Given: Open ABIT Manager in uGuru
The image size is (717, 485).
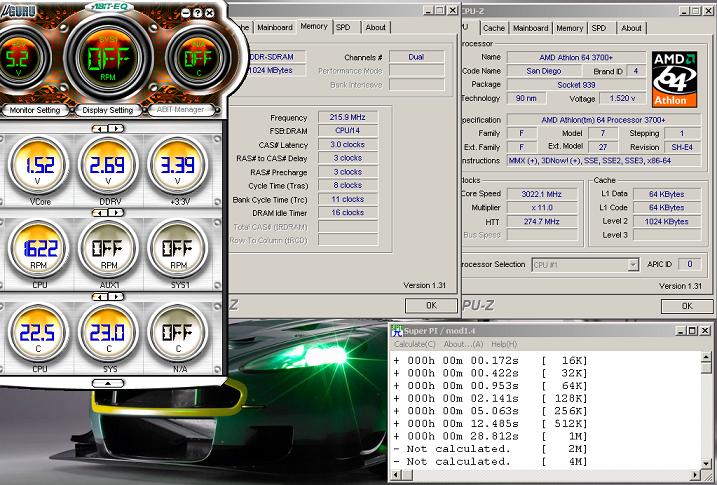Looking at the screenshot, I should coord(180,110).
